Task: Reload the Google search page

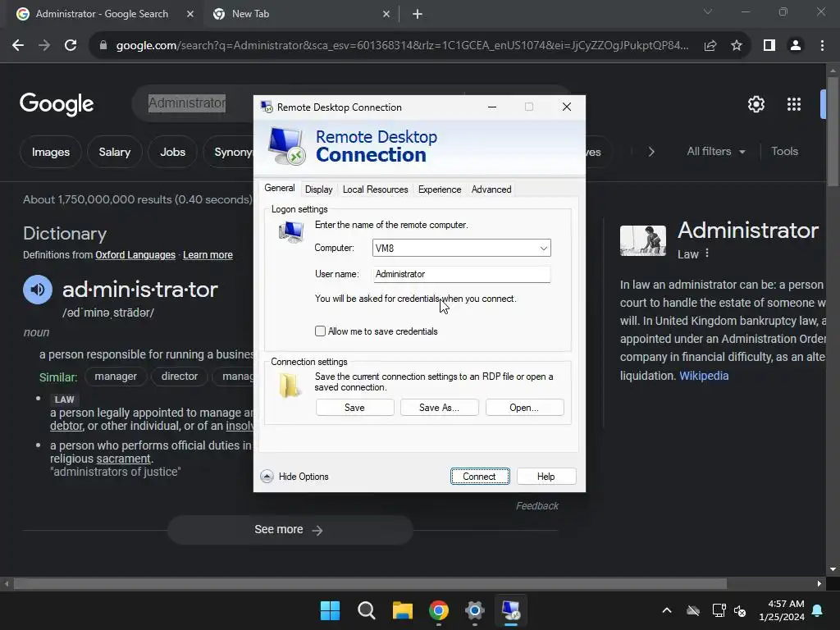Action: click(x=71, y=46)
